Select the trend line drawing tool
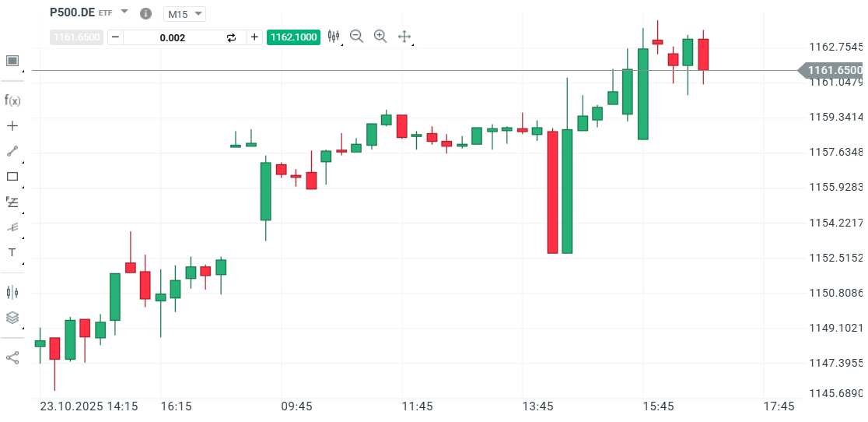This screenshot has width=868, height=422. (x=12, y=151)
